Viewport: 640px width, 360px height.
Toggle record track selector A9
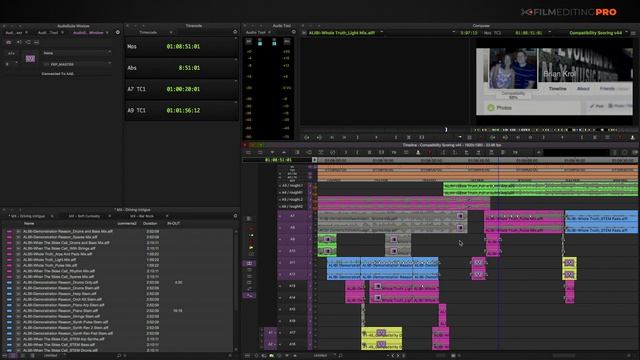pyautogui.click(x=293, y=239)
